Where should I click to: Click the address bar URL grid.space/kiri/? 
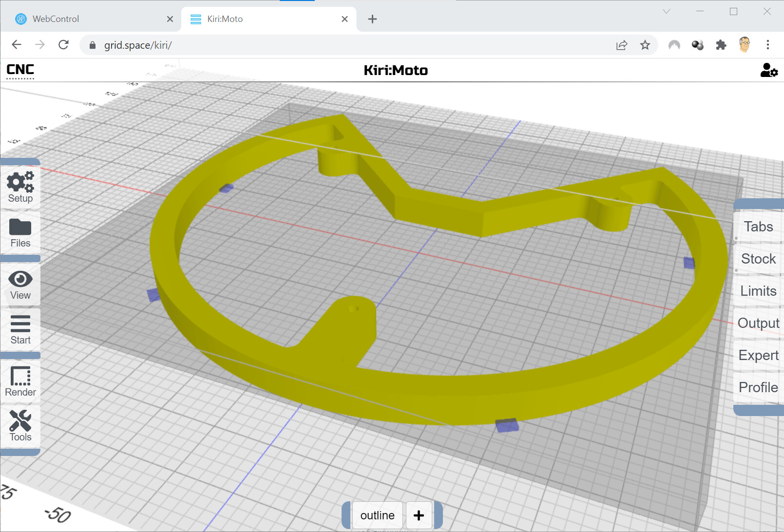coord(138,45)
